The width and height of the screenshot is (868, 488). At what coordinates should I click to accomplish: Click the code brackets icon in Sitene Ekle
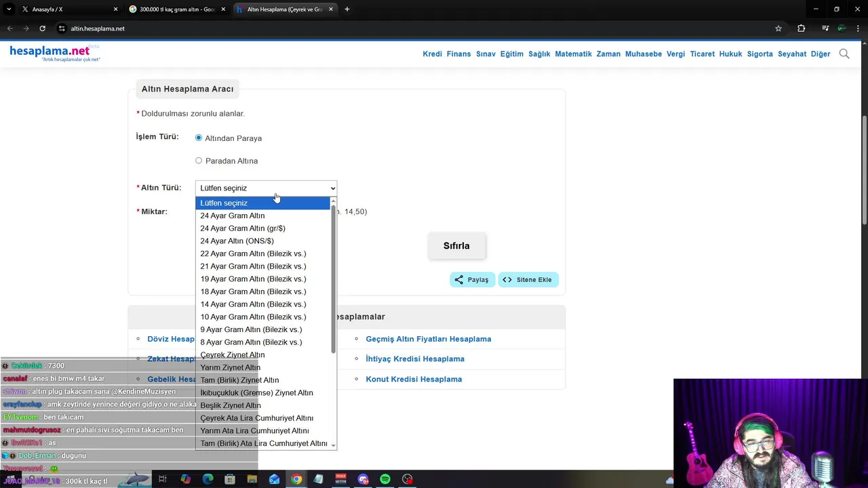coord(507,279)
